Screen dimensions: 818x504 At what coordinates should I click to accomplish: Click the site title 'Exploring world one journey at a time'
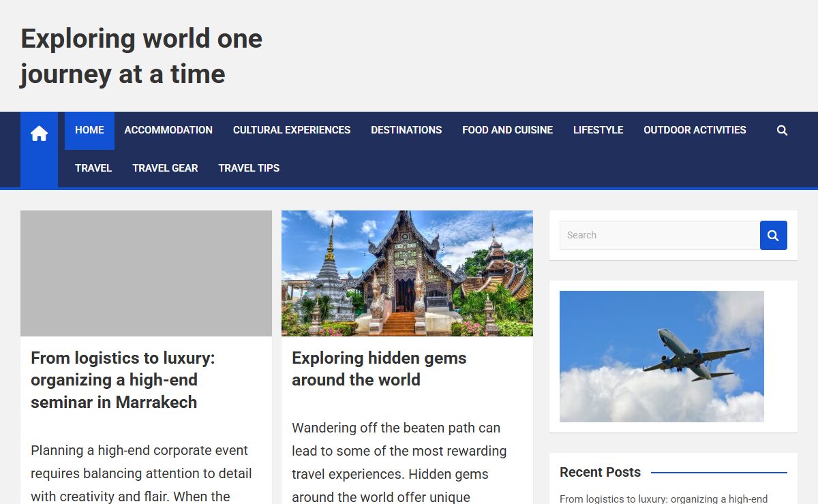[x=141, y=56]
